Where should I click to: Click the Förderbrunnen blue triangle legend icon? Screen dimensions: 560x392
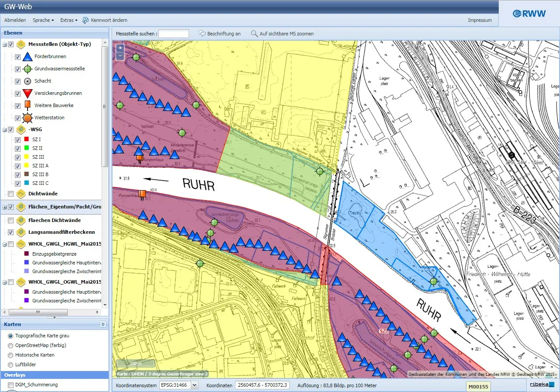[27, 56]
